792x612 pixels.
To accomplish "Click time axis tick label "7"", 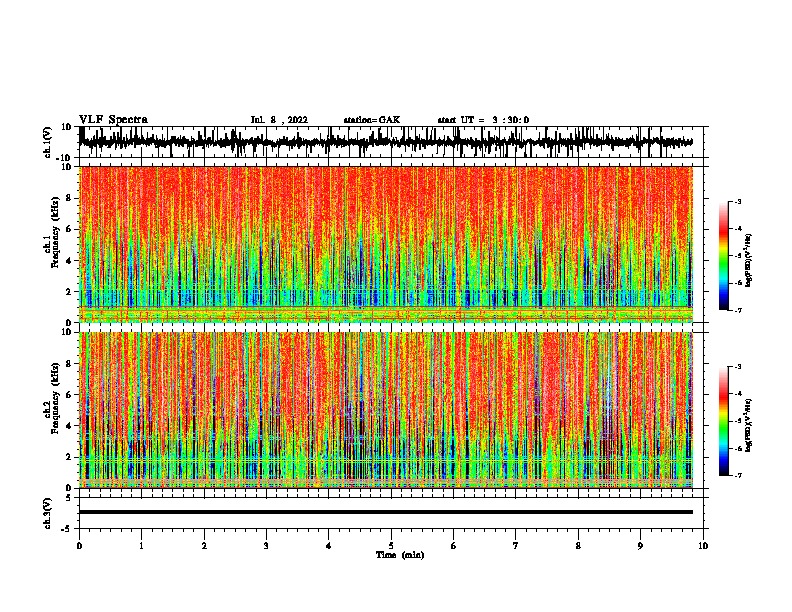I will (x=516, y=546).
